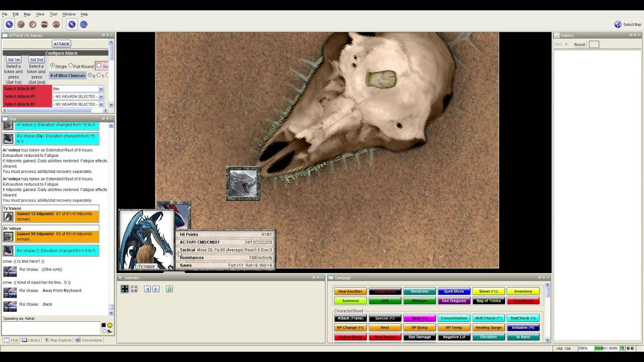The image size is (644, 362).
Task: Click select-all tokens icon in Selection panel
Action: pyautogui.click(x=125, y=289)
